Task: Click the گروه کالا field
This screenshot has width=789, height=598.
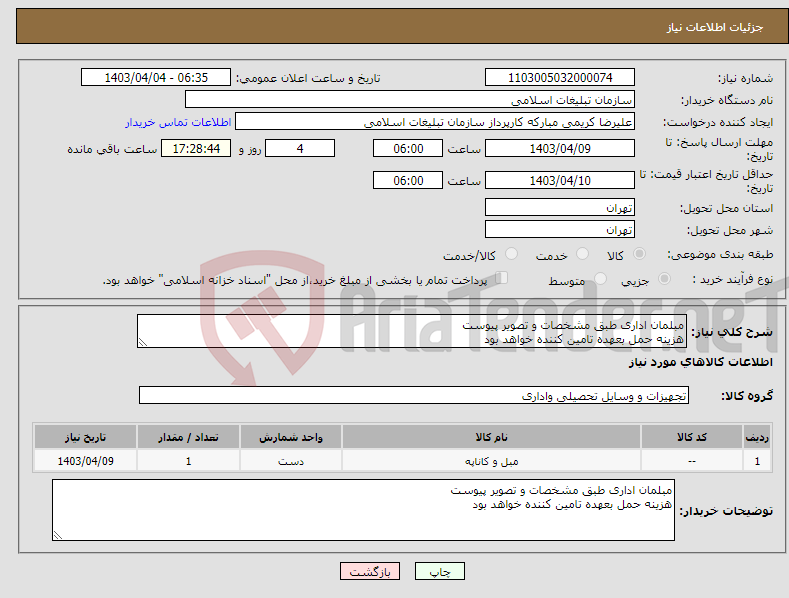Action: click(414, 396)
